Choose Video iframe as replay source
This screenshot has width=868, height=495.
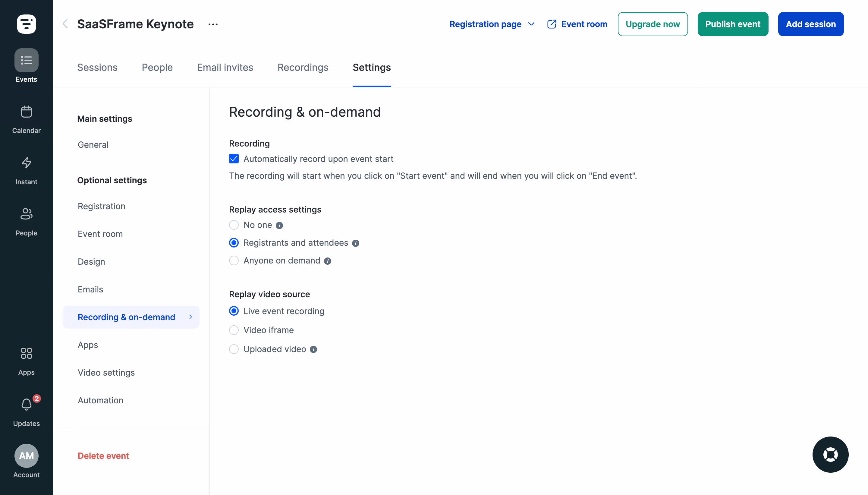(x=234, y=330)
